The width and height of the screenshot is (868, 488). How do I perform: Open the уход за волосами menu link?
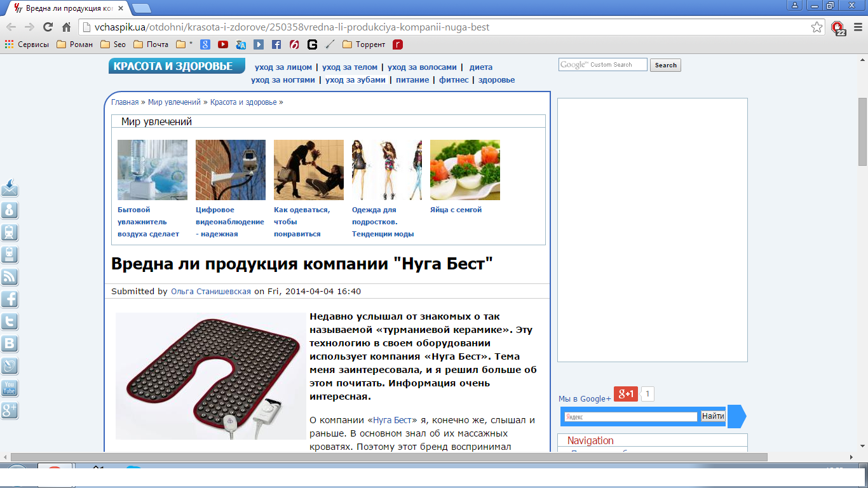pyautogui.click(x=422, y=67)
